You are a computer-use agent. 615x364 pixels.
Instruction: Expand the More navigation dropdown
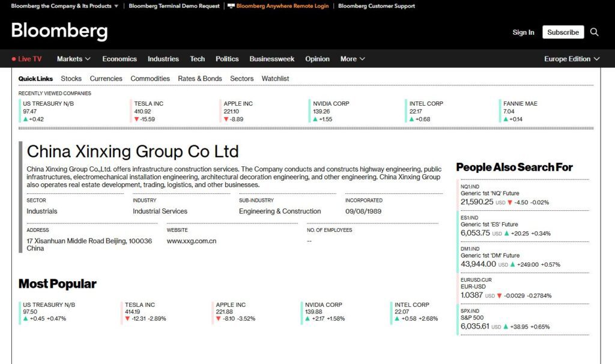pyautogui.click(x=353, y=59)
